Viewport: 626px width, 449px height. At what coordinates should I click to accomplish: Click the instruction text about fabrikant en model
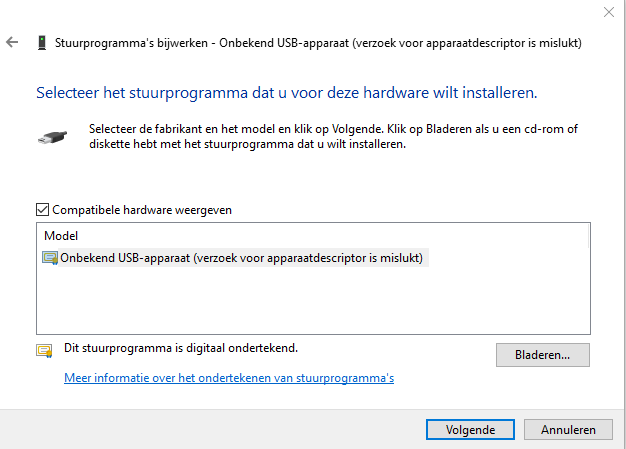[x=333, y=136]
